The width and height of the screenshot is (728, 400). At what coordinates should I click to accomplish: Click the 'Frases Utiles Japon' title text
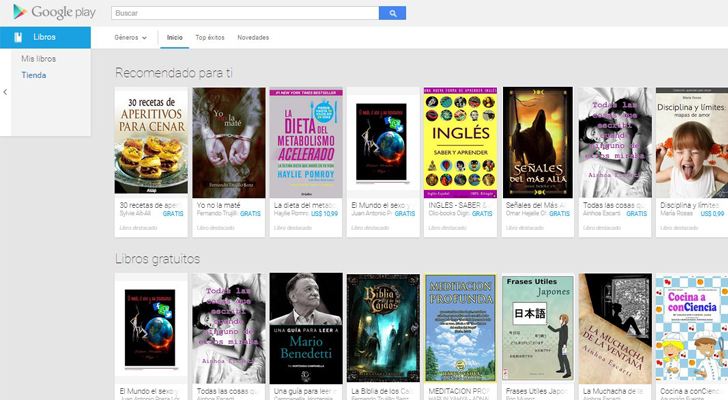click(538, 392)
